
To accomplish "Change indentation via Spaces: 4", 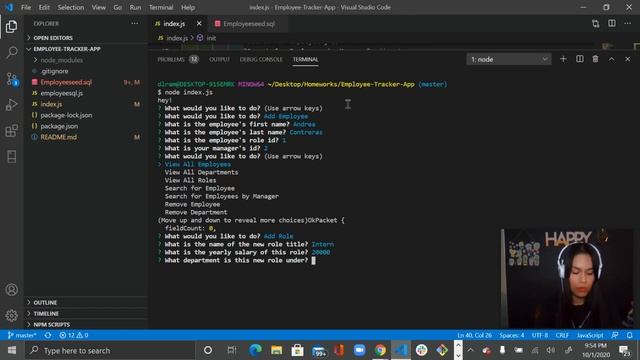I will [x=511, y=335].
